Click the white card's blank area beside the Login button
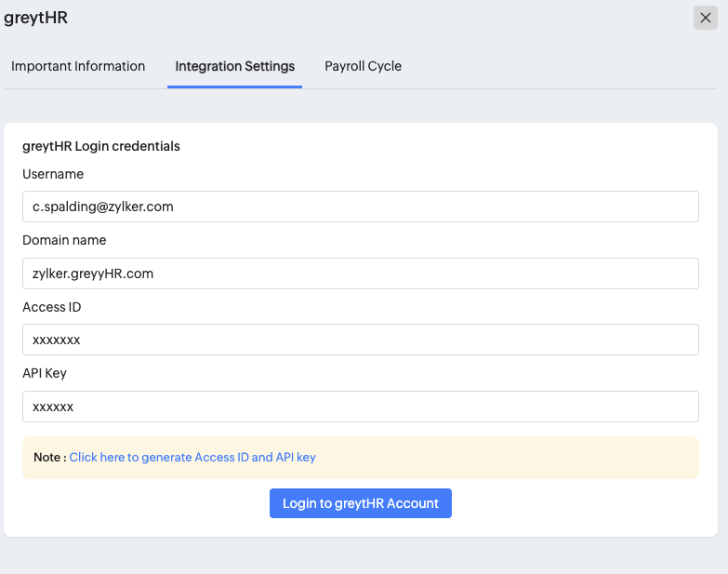Image resolution: width=728 pixels, height=574 pixels. 576,503
